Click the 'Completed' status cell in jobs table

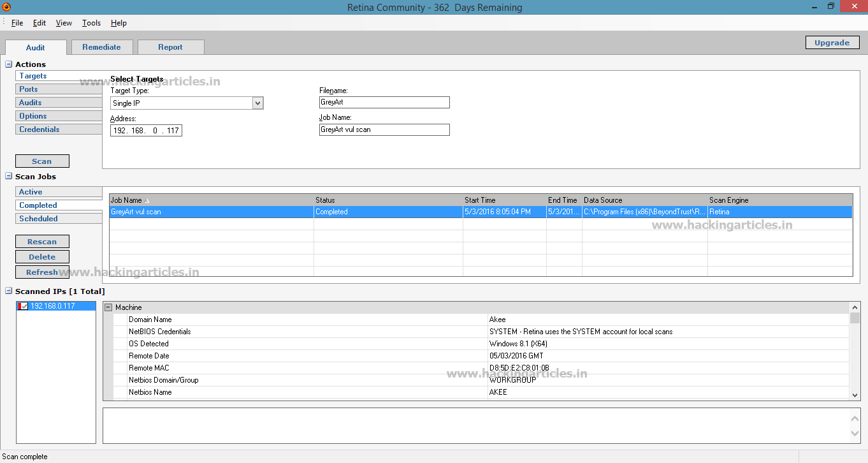point(389,212)
